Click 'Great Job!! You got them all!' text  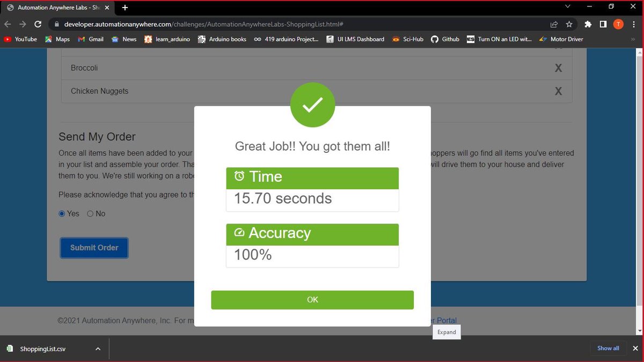(312, 146)
